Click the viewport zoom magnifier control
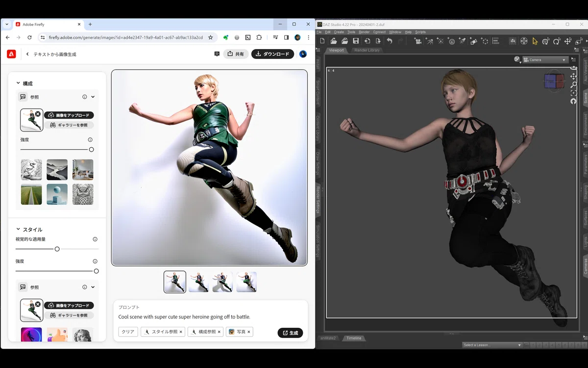The width and height of the screenshot is (588, 368). tap(573, 85)
